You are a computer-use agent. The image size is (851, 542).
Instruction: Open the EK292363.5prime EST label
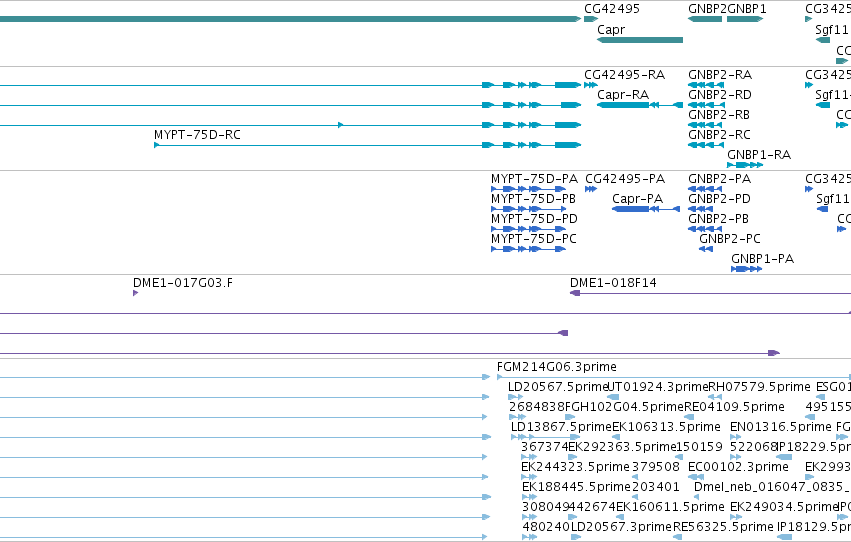(x=622, y=447)
